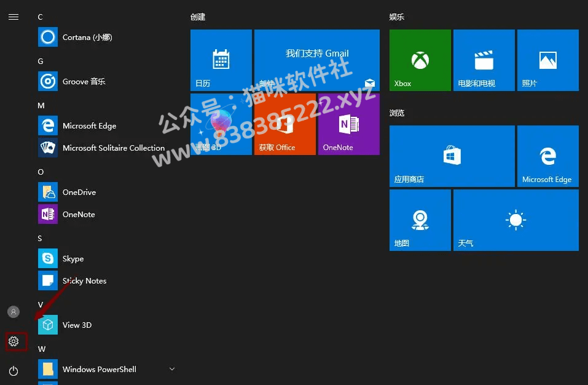Image resolution: width=588 pixels, height=385 pixels.
Task: Click the letter G group header
Action: point(41,61)
